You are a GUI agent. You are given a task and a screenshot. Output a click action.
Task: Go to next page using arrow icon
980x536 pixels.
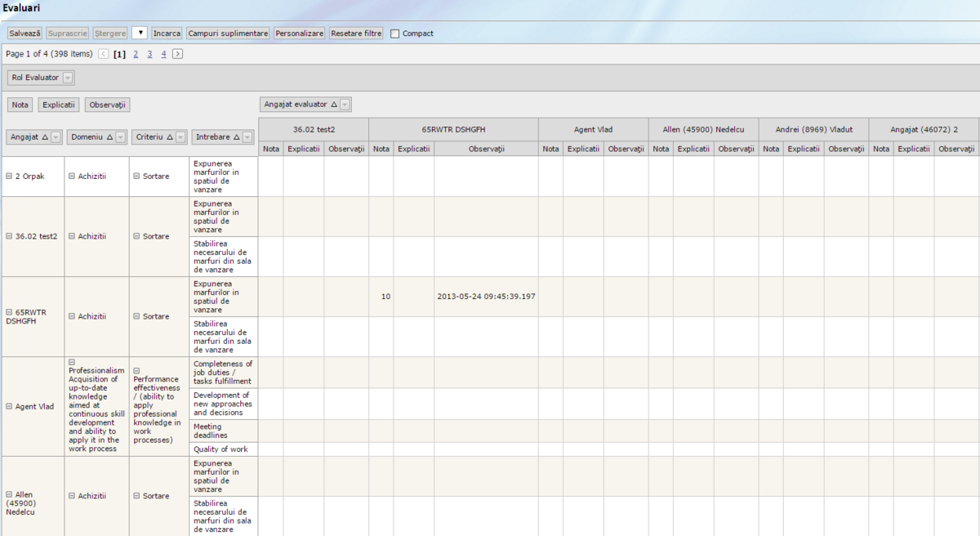177,54
